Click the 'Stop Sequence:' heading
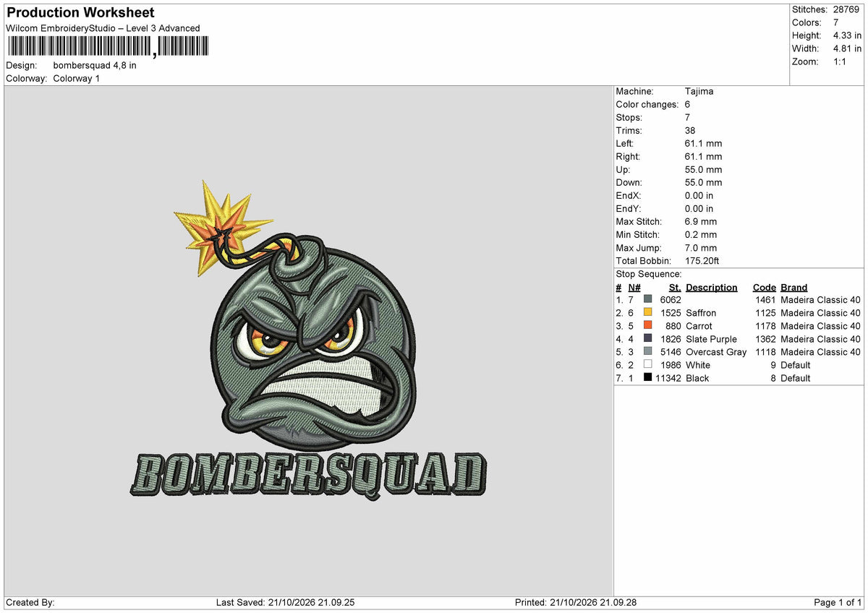This screenshot has width=868, height=613. (649, 274)
